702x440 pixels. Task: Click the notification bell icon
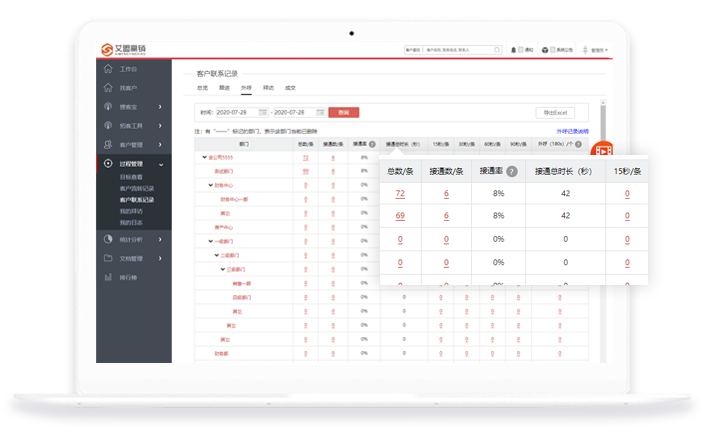(x=514, y=49)
